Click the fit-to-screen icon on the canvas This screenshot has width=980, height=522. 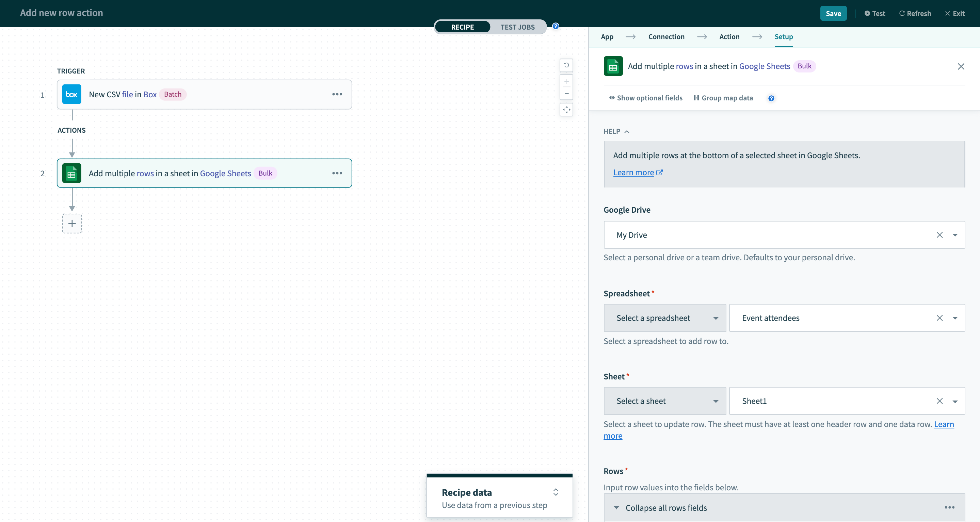566,110
